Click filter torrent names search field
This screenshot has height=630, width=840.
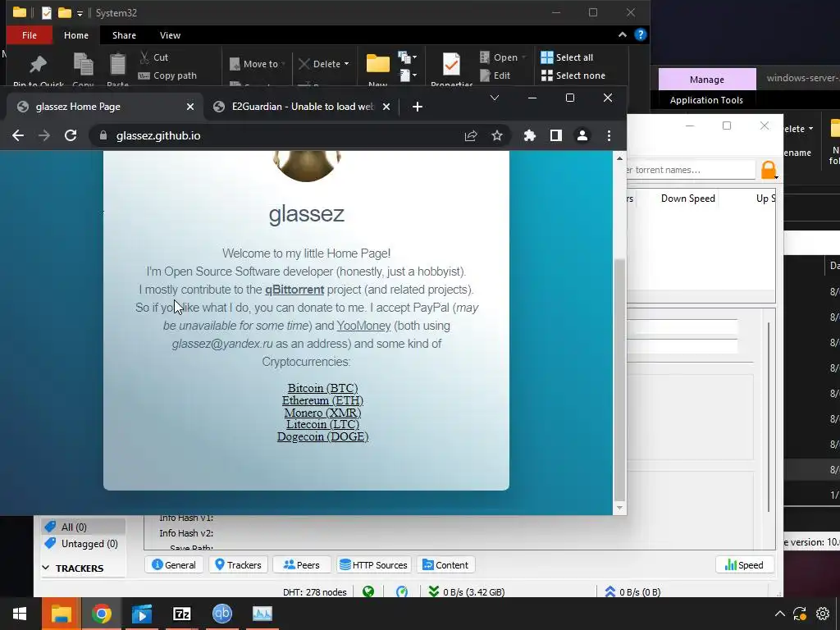tap(691, 170)
